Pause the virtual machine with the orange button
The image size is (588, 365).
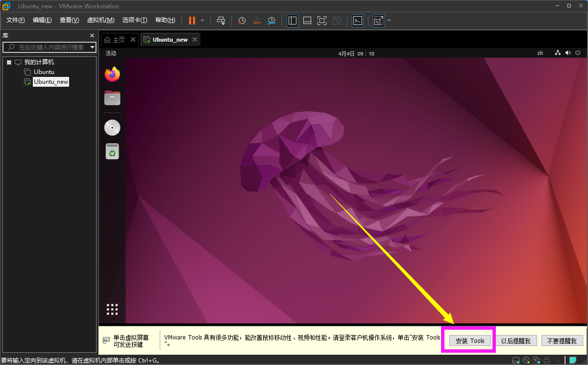pyautogui.click(x=192, y=21)
